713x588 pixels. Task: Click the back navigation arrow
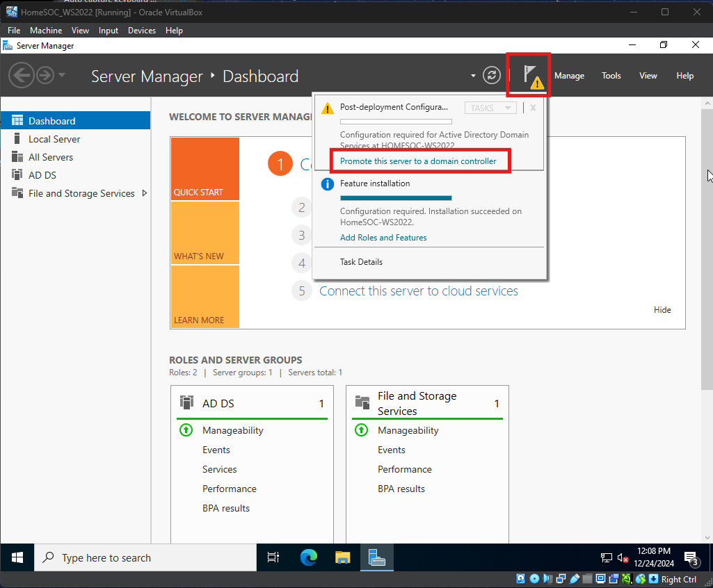point(22,75)
